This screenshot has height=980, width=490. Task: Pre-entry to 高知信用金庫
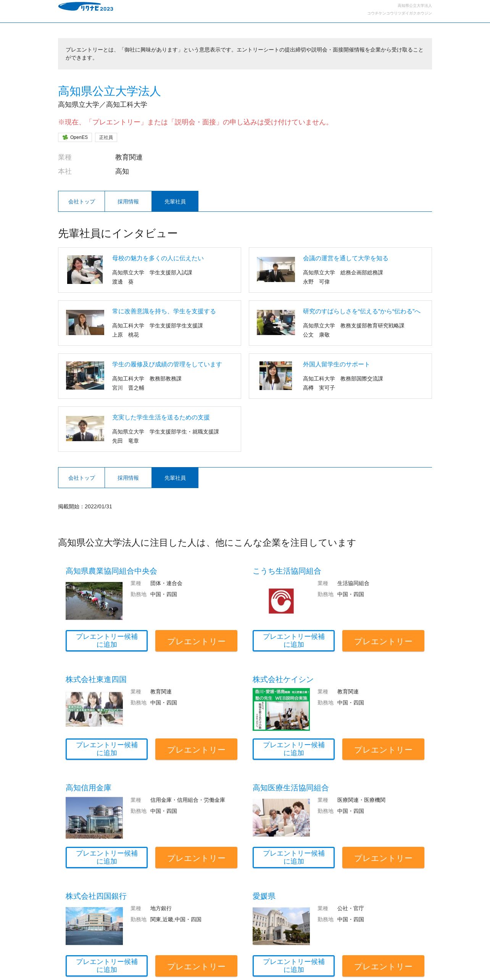[196, 857]
